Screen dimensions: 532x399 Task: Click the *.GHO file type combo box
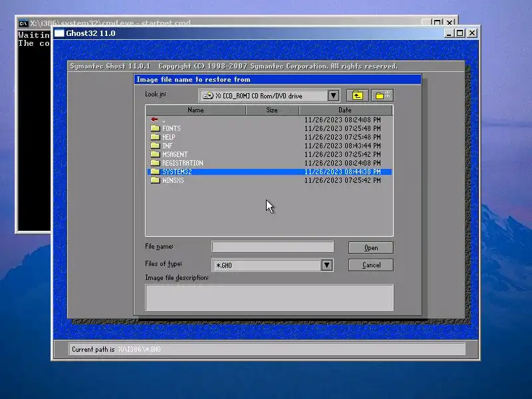[x=273, y=265]
